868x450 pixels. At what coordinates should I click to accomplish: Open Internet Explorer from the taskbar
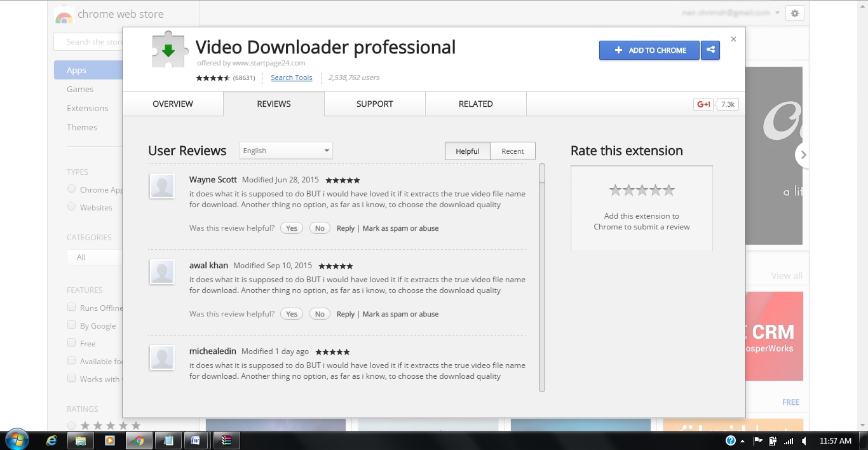click(52, 440)
